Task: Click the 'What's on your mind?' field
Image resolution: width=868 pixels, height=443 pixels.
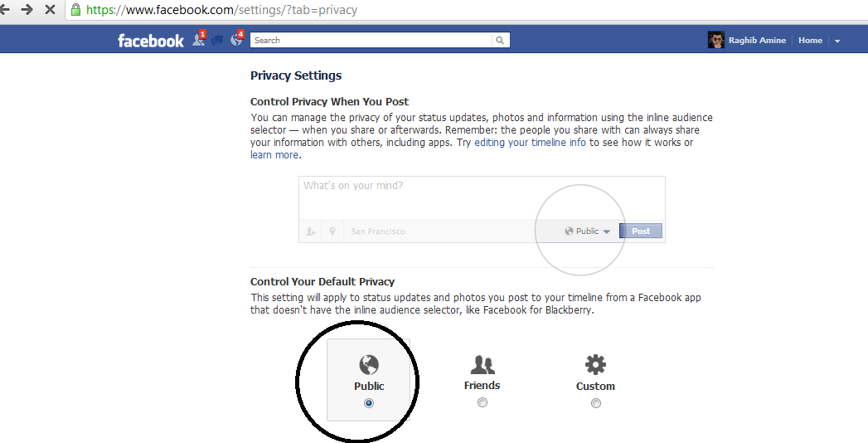Action: coord(482,198)
